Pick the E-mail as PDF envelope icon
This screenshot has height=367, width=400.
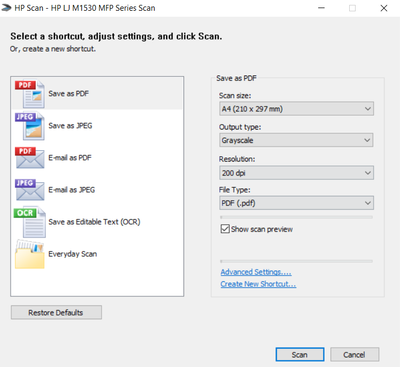pyautogui.click(x=29, y=158)
